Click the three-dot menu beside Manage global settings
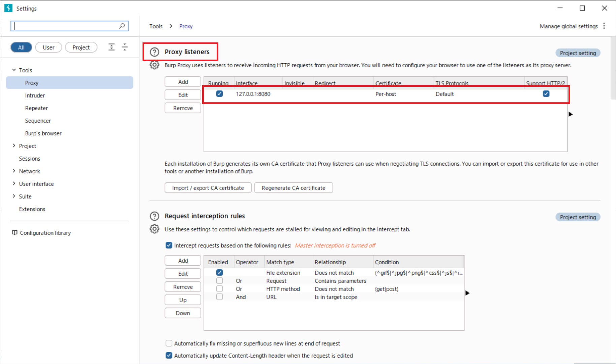This screenshot has height=364, width=616. pos(604,26)
